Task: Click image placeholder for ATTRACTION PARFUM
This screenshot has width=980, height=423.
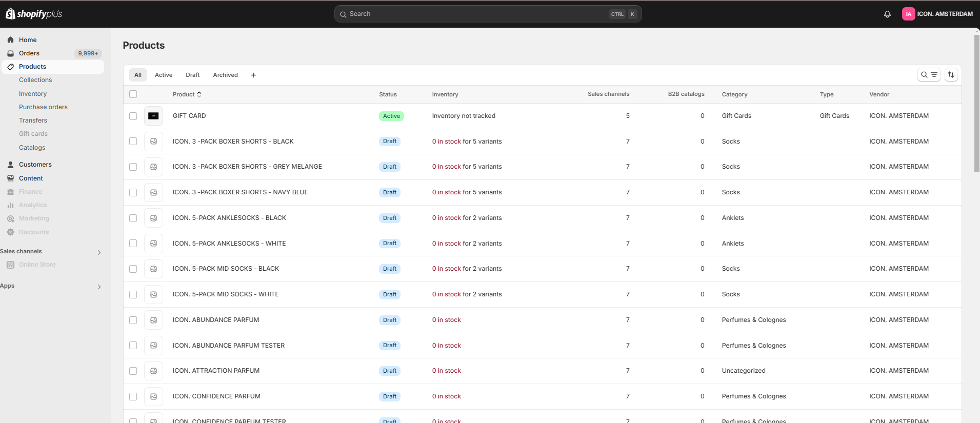Action: 153,371
